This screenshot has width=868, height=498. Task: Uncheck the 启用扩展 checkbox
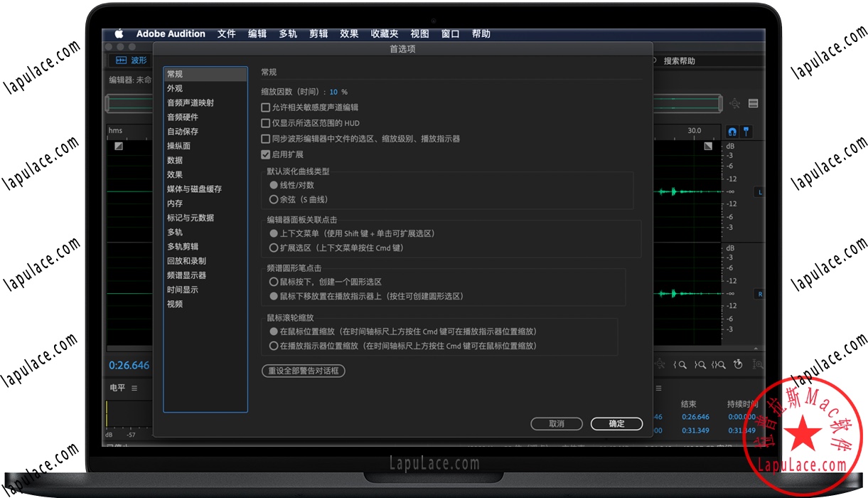tap(266, 154)
